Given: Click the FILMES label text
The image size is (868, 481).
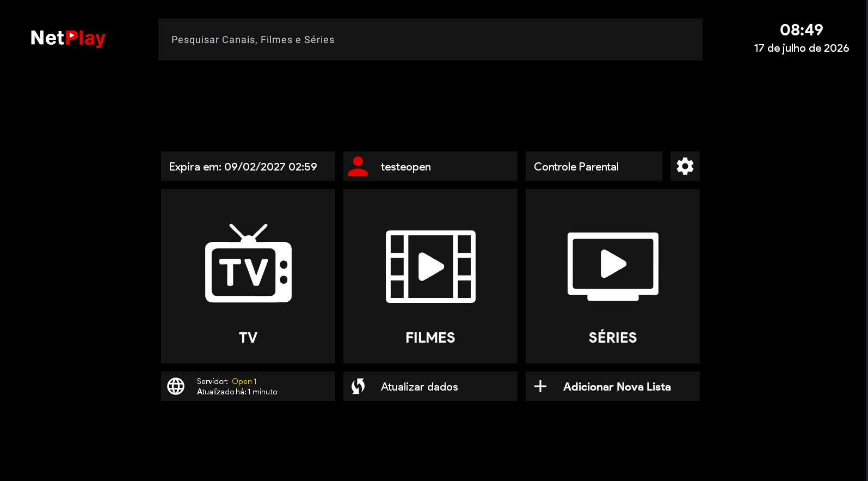Looking at the screenshot, I should coord(430,338).
